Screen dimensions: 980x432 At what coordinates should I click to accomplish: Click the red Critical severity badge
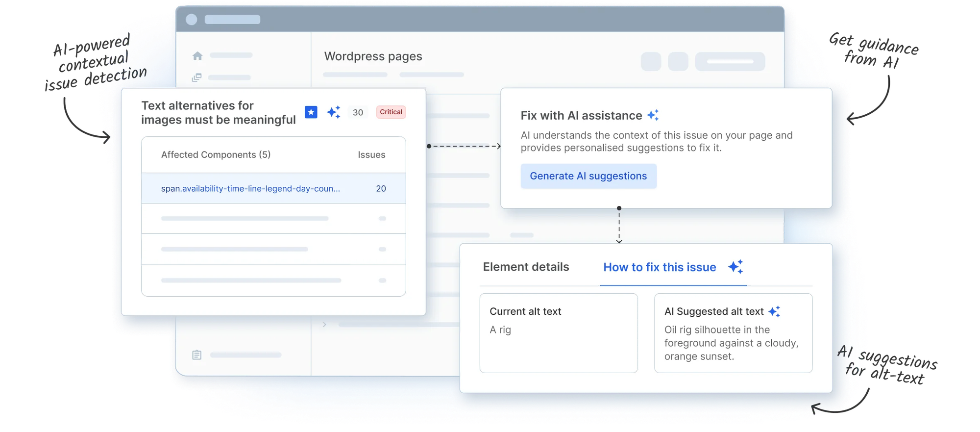(391, 112)
